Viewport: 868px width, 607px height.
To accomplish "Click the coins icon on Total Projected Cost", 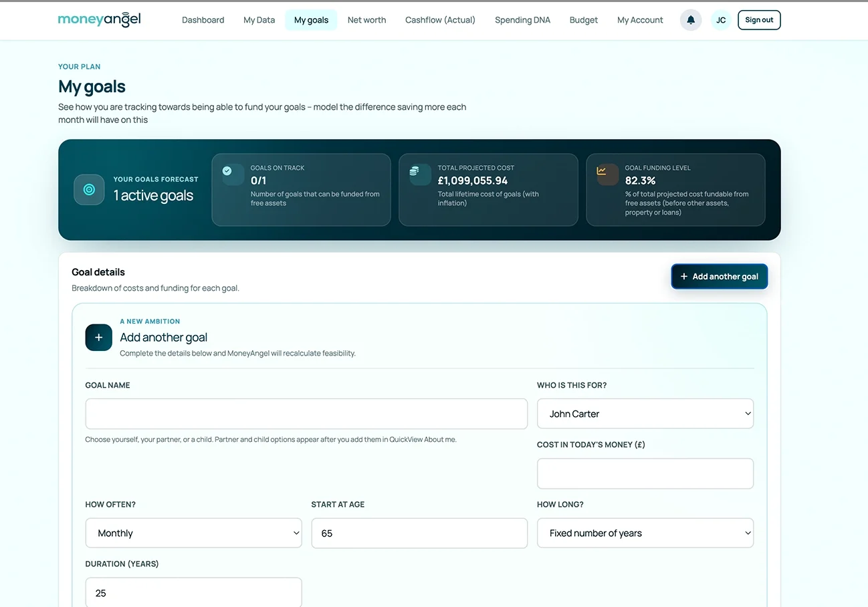I will tap(415, 171).
